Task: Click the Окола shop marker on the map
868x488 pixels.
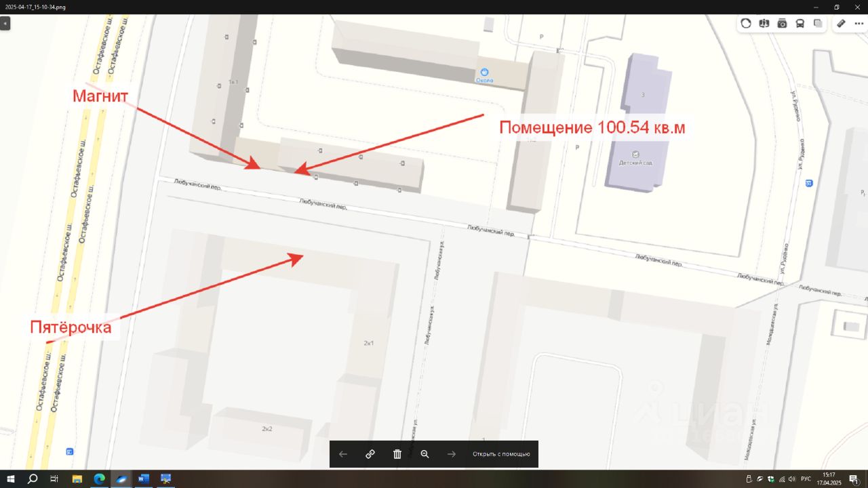Action: click(x=484, y=72)
